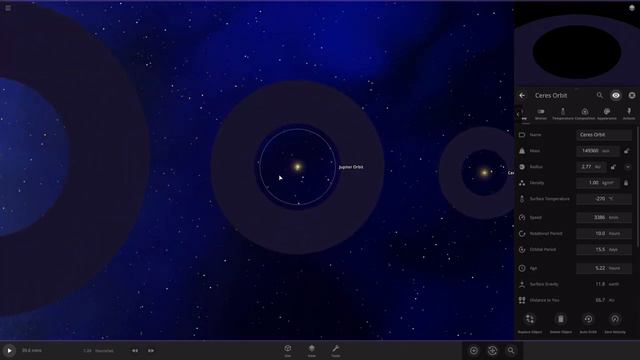Image resolution: width=640 pixels, height=360 pixels.
Task: Edit the Rotational Period value
Action: pyautogui.click(x=604, y=233)
